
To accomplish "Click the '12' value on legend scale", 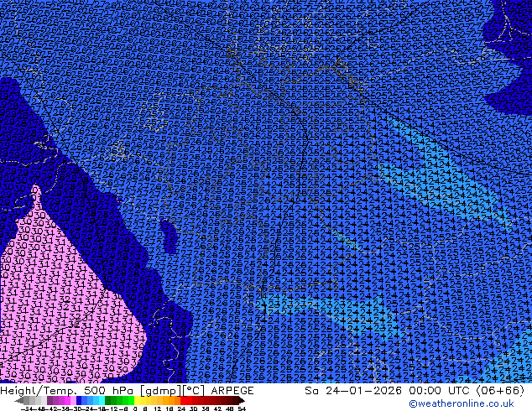I will (x=157, y=408).
